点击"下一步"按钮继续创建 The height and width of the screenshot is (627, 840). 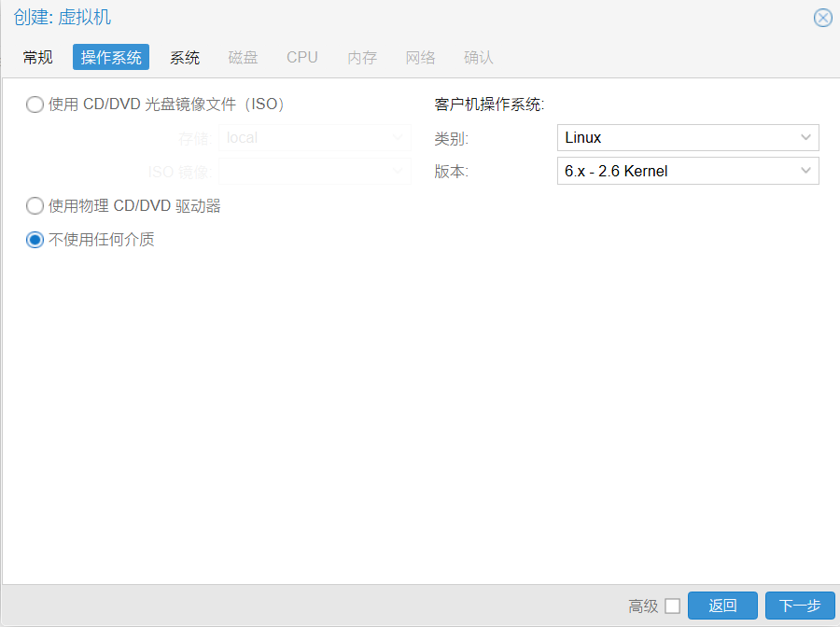click(799, 605)
